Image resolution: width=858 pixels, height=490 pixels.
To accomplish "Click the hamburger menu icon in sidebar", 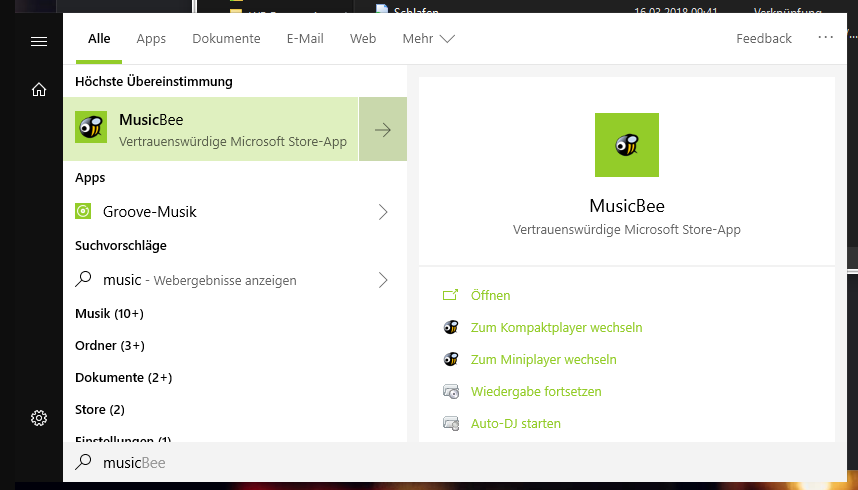I will [x=39, y=41].
